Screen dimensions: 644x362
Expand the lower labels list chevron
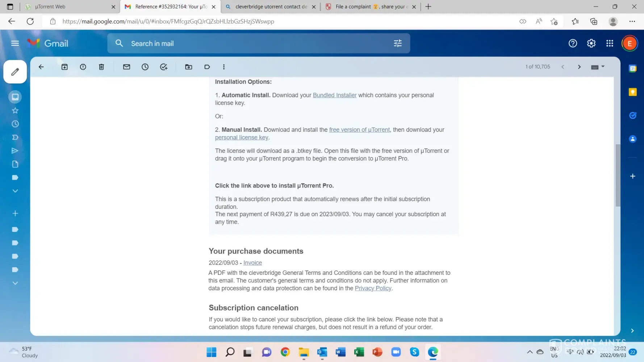(15, 283)
